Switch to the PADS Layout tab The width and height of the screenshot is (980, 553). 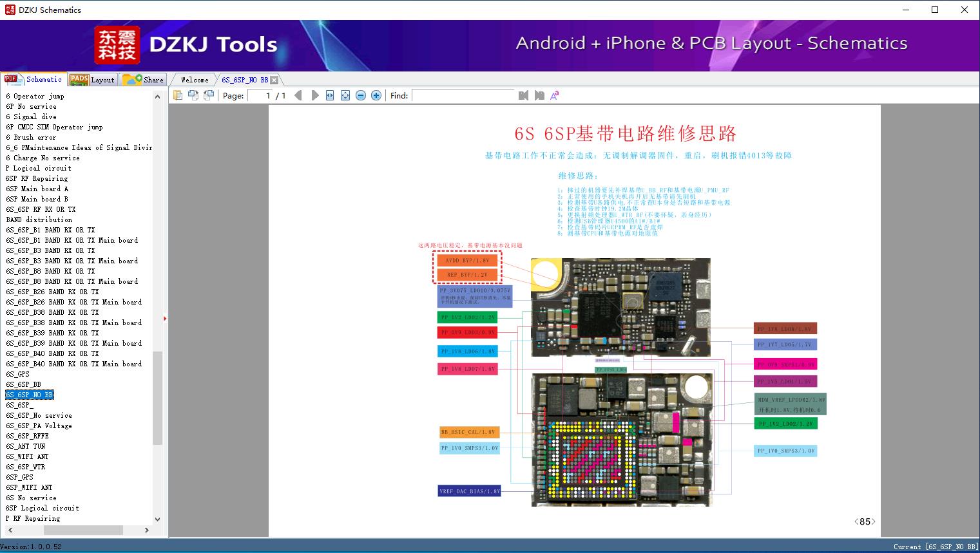click(92, 80)
